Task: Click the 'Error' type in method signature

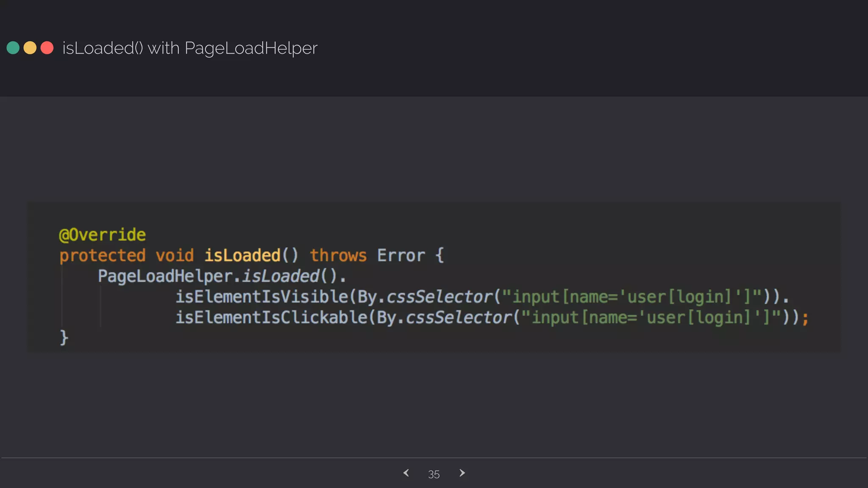Action: (401, 255)
